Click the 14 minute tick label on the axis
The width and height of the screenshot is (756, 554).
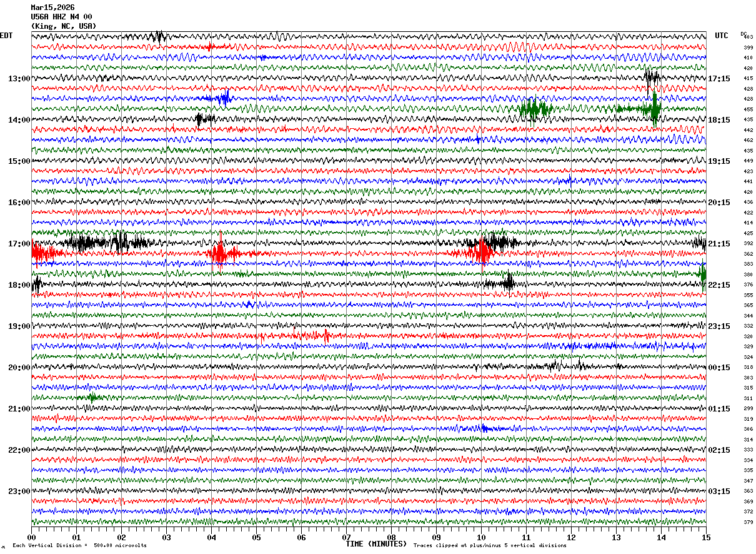661,537
